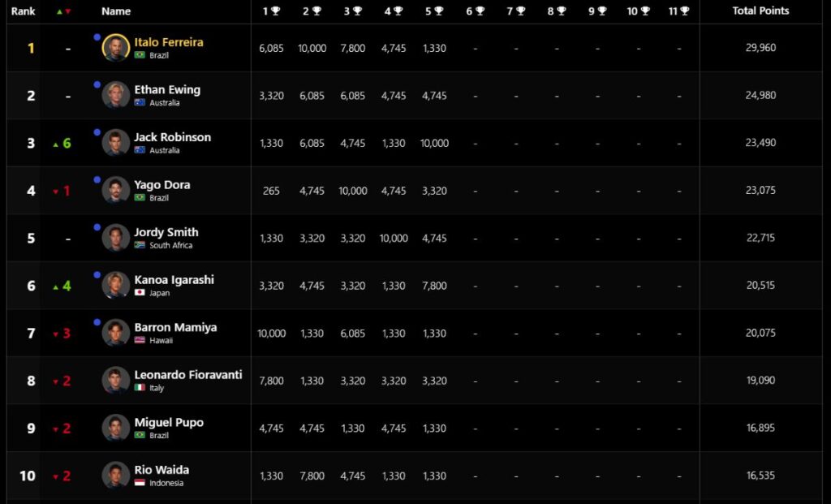Select Rio Waida's name

(161, 470)
